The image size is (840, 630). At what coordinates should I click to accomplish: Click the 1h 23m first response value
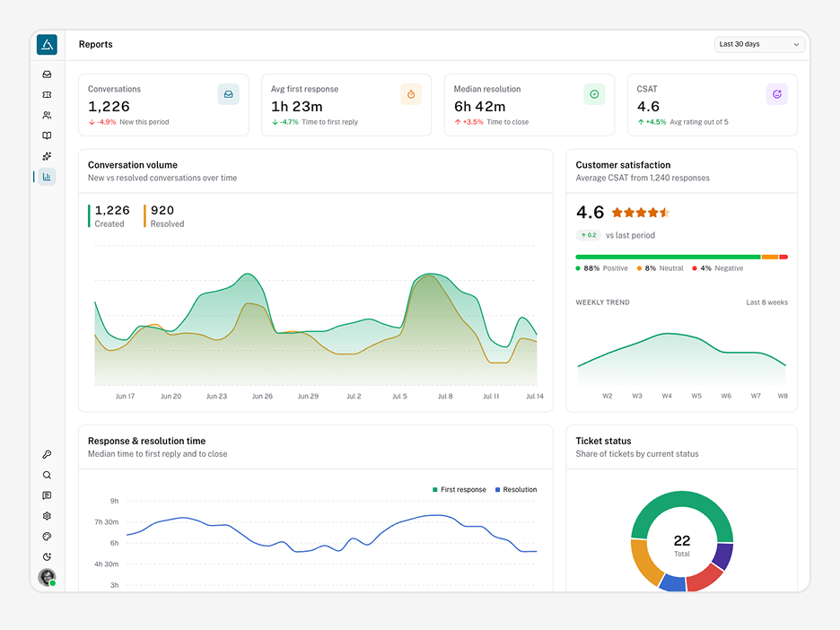(297, 107)
